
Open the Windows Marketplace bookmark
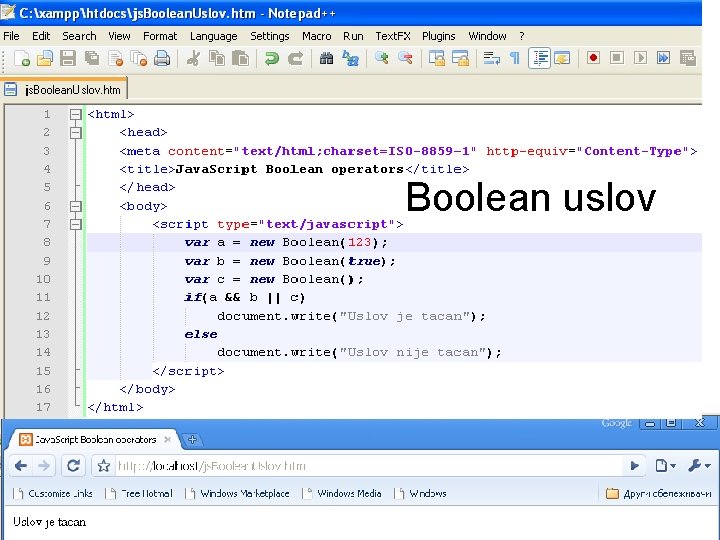[x=238, y=494]
